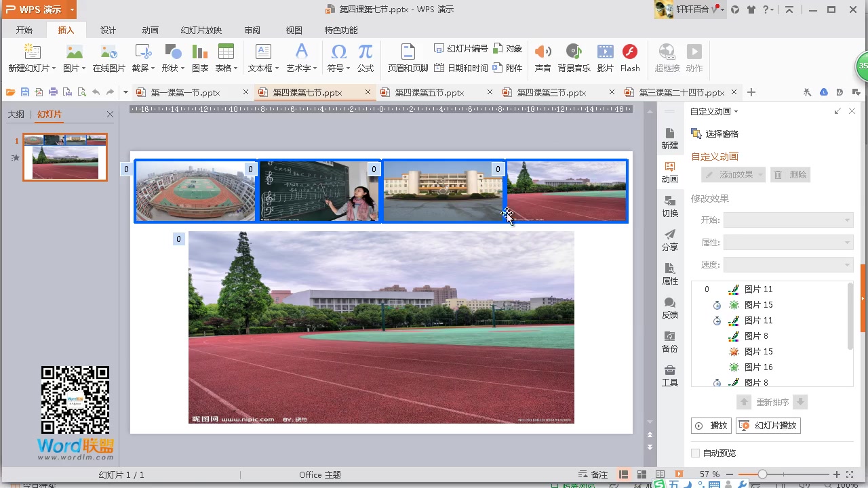Open the 切换 (transition) side panel
Screen dimensions: 868x488
point(670,206)
